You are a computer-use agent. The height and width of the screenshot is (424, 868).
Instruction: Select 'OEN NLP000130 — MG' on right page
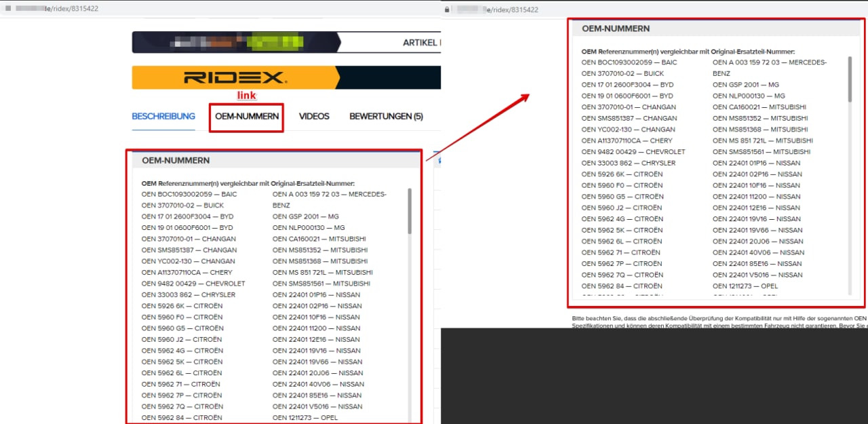coord(749,96)
